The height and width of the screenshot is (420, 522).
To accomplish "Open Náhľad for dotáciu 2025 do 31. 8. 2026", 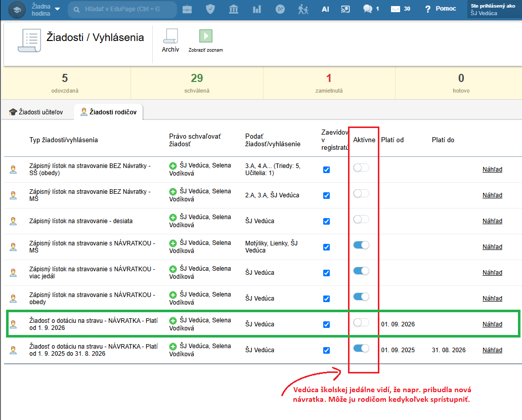I will tap(492, 350).
